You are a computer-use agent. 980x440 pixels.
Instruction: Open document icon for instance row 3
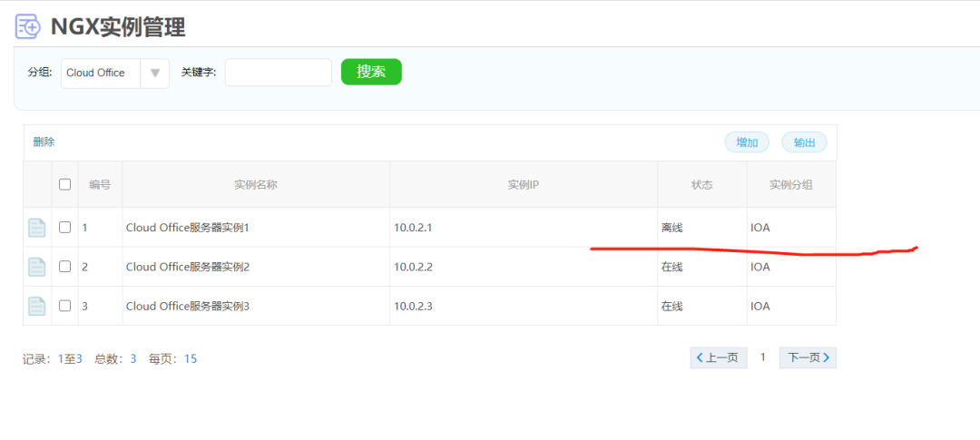[x=37, y=307]
